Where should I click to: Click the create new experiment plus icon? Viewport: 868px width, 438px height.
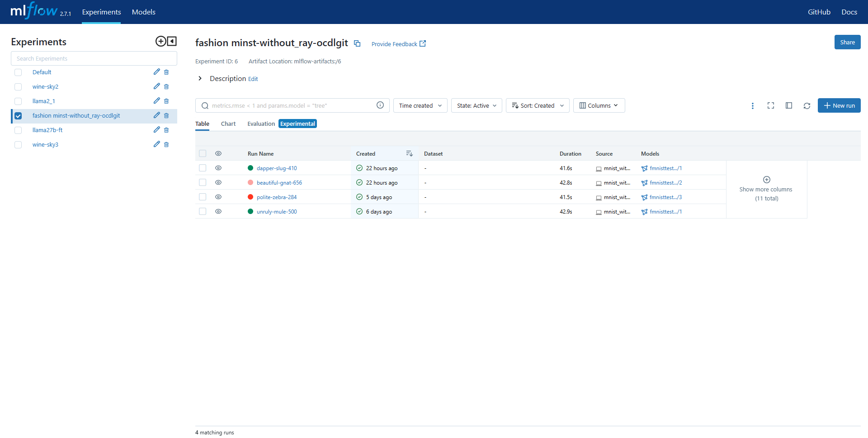160,41
